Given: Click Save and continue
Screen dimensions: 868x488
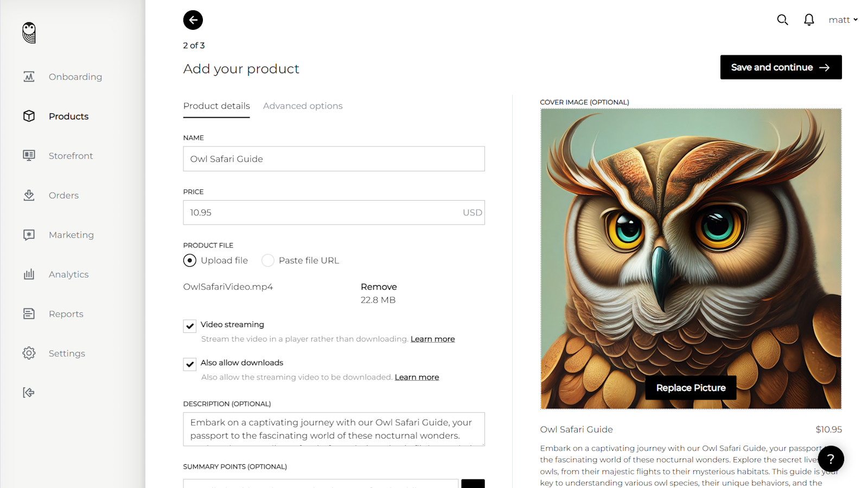Looking at the screenshot, I should 780,67.
